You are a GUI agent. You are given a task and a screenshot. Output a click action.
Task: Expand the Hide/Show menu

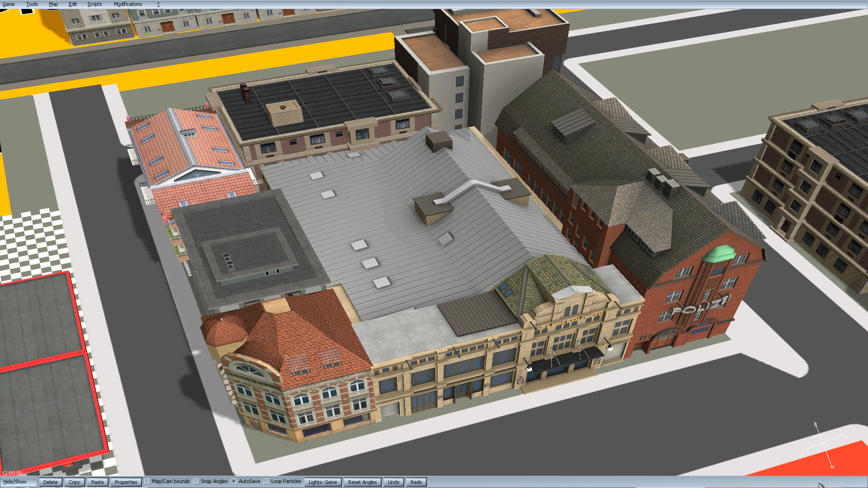[x=15, y=482]
